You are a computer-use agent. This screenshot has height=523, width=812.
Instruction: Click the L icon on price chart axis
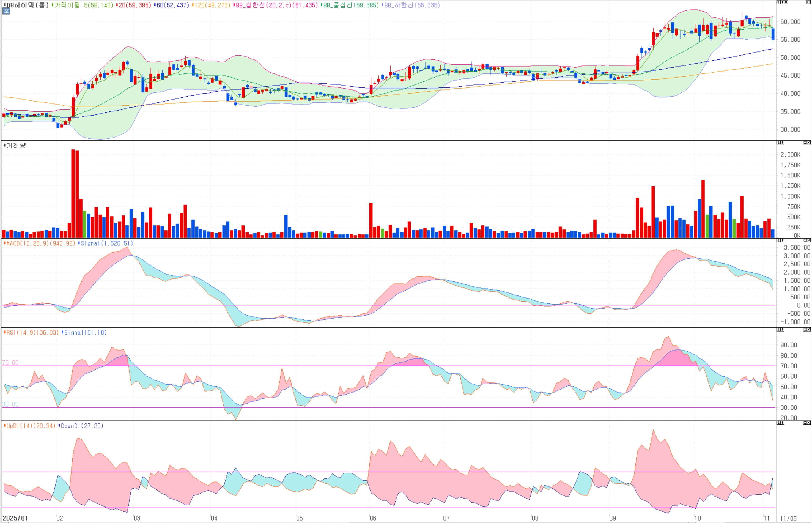pyautogui.click(x=779, y=2)
